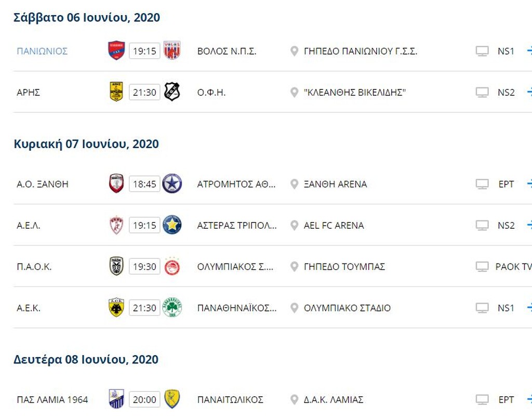
Task: Click the Panetolikos yellow crest
Action: pos(172,399)
